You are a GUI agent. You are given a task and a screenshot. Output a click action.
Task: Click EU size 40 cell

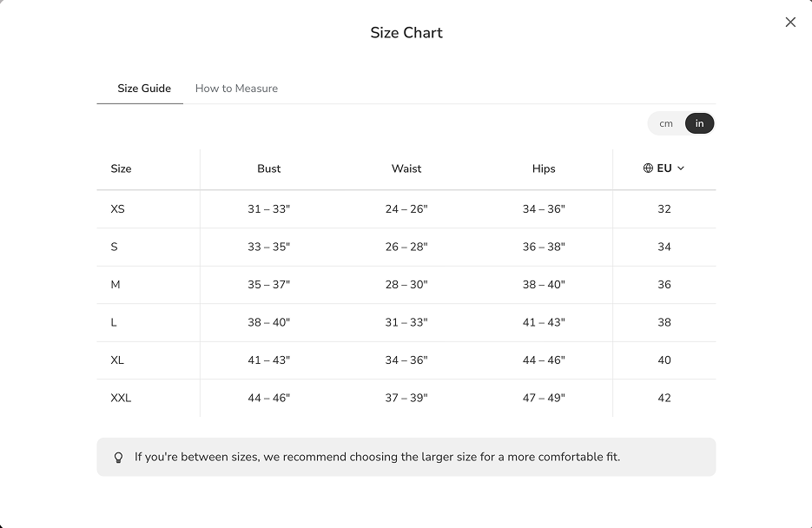pyautogui.click(x=664, y=360)
